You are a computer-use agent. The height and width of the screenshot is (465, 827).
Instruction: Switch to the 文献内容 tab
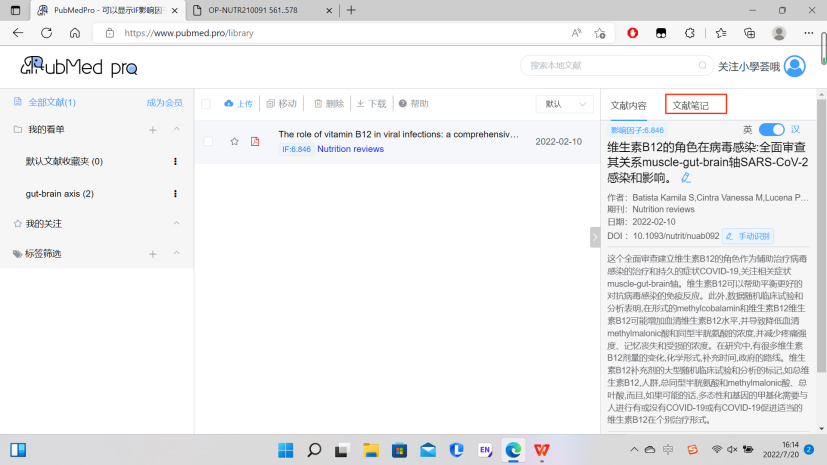pyautogui.click(x=628, y=105)
